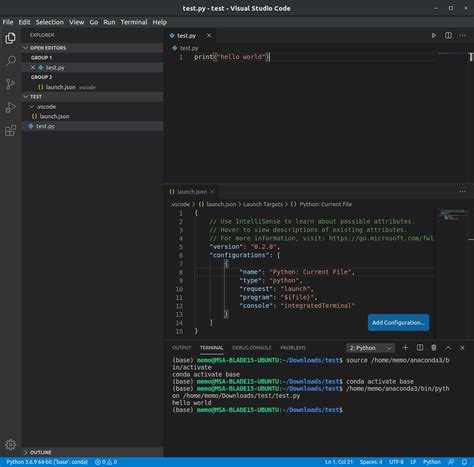Open the Help menu
This screenshot has width=474, height=467.
pyautogui.click(x=160, y=22)
